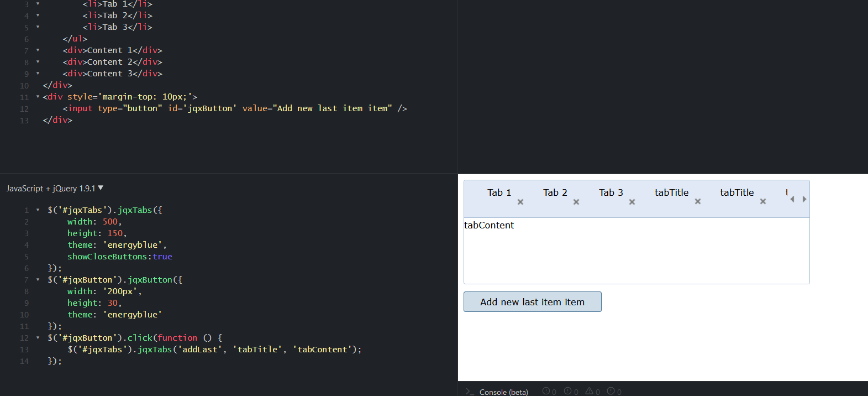Click the Add new last item item button

pos(532,302)
